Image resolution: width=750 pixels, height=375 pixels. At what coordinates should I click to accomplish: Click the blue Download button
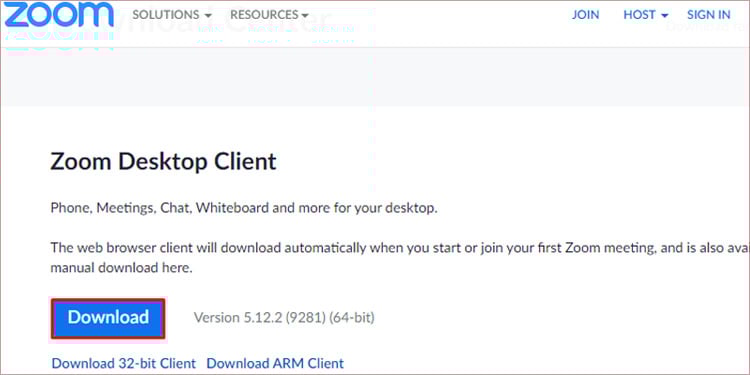pyautogui.click(x=108, y=318)
